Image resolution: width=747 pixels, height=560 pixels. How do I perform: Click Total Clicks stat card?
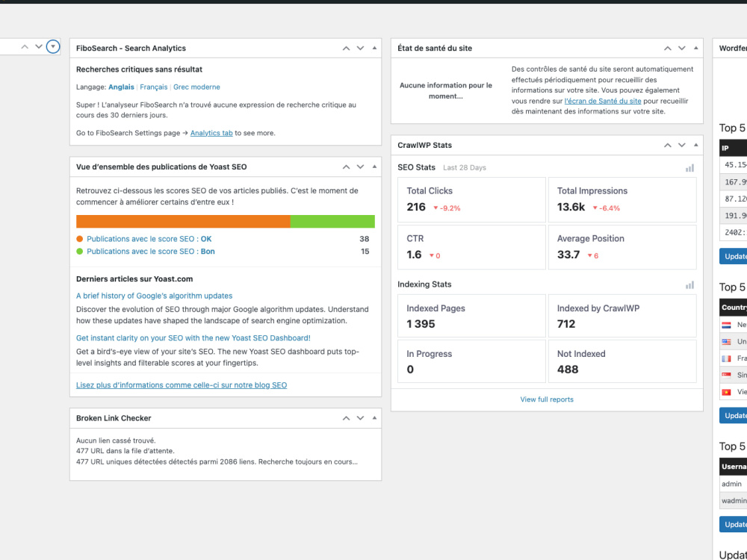tap(471, 200)
